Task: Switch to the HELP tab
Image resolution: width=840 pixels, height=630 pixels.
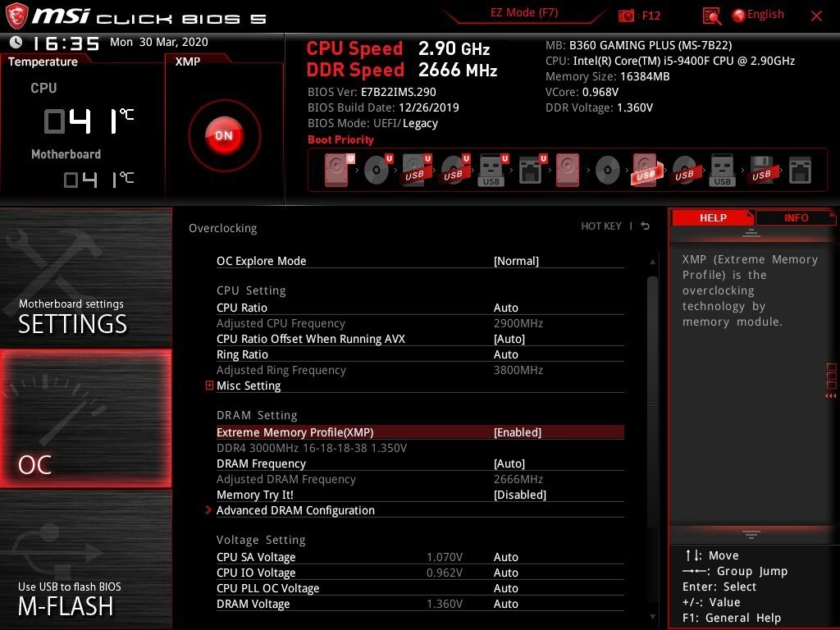Action: tap(713, 217)
